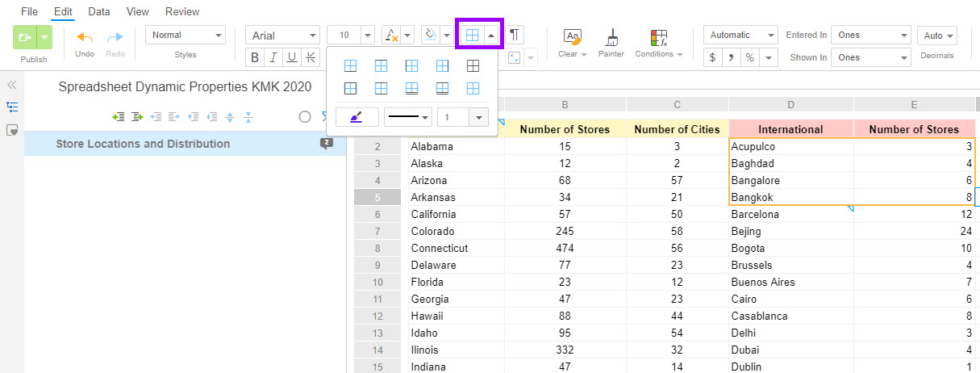
Task: Open the Data menu
Action: [x=99, y=12]
